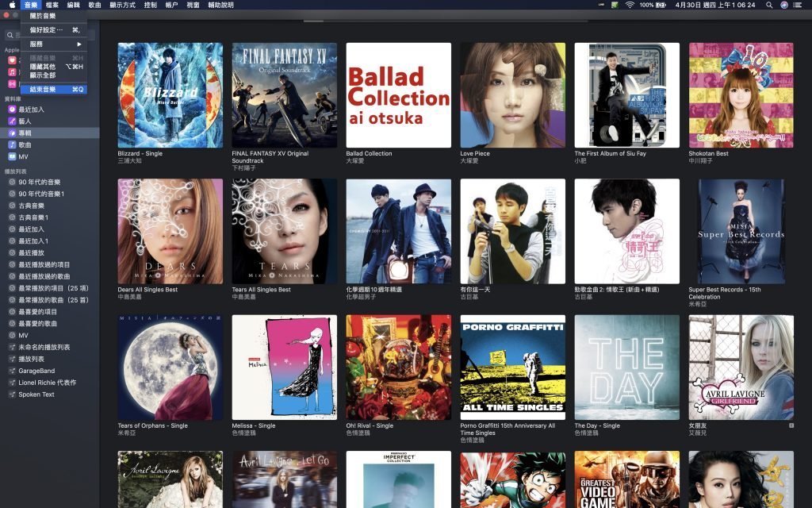
Task: Open the 輔助說明 menu
Action: click(x=220, y=5)
